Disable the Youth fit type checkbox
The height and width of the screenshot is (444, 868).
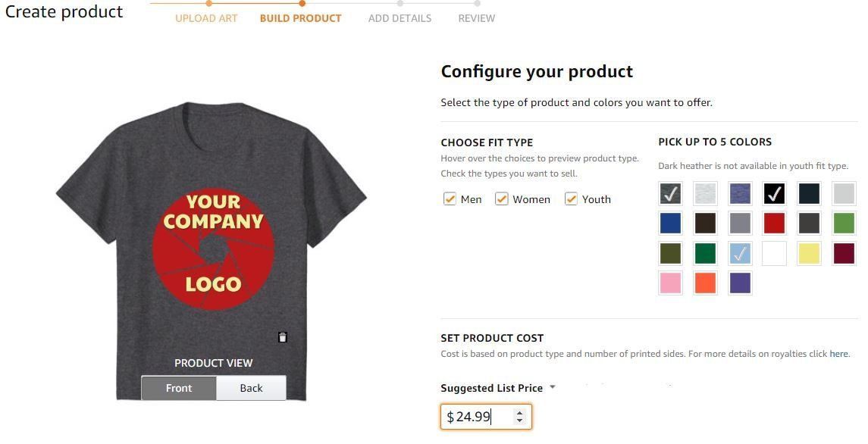[571, 199]
